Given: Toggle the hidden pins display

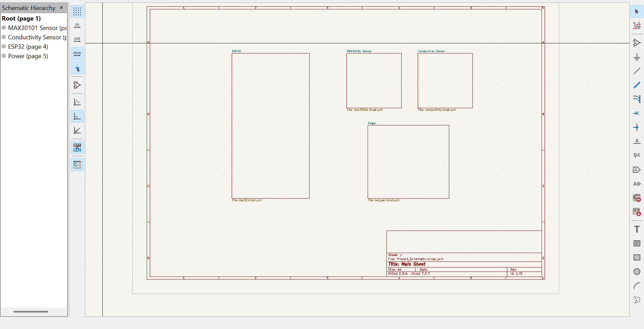Looking at the screenshot, I should [77, 85].
